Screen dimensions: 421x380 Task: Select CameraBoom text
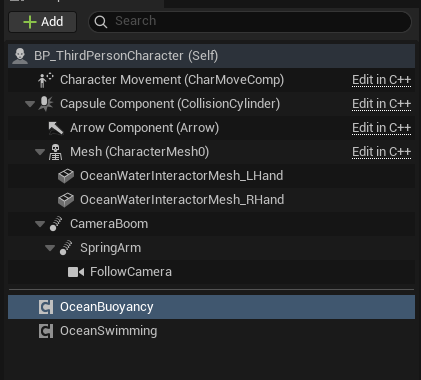click(x=109, y=224)
